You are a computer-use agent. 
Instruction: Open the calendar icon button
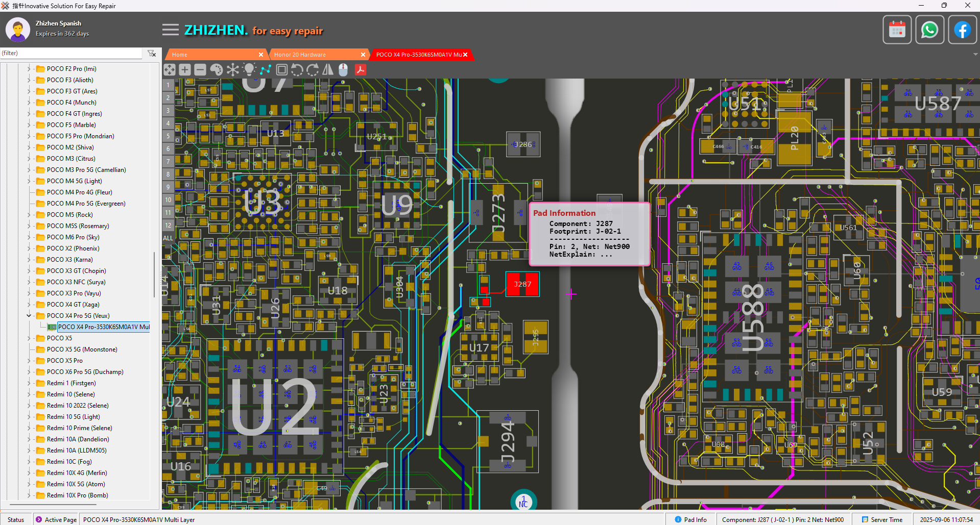tap(897, 30)
